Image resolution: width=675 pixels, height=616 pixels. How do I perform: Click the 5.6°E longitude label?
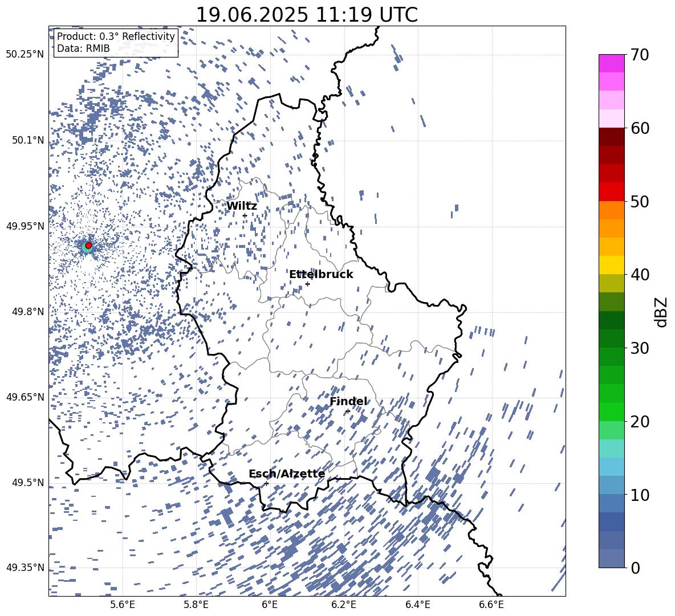123,605
